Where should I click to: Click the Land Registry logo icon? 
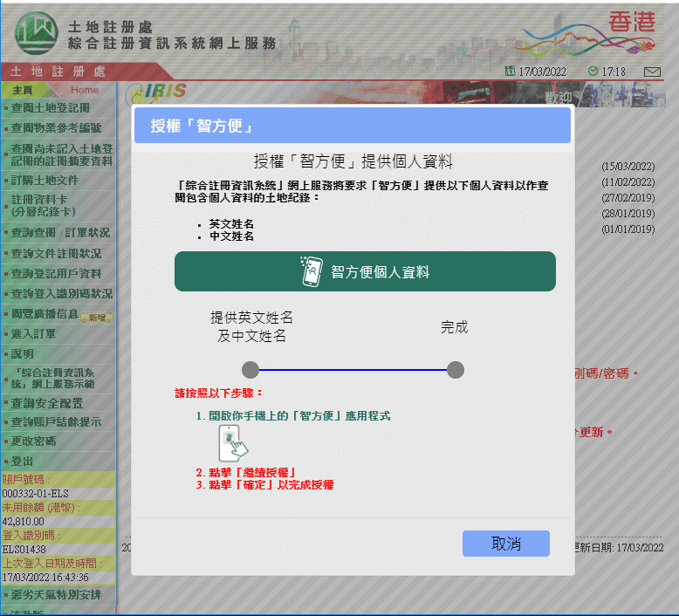(37, 33)
